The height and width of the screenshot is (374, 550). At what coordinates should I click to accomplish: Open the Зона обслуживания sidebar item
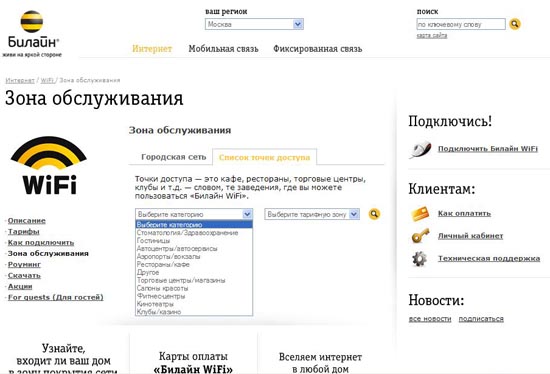click(x=48, y=253)
